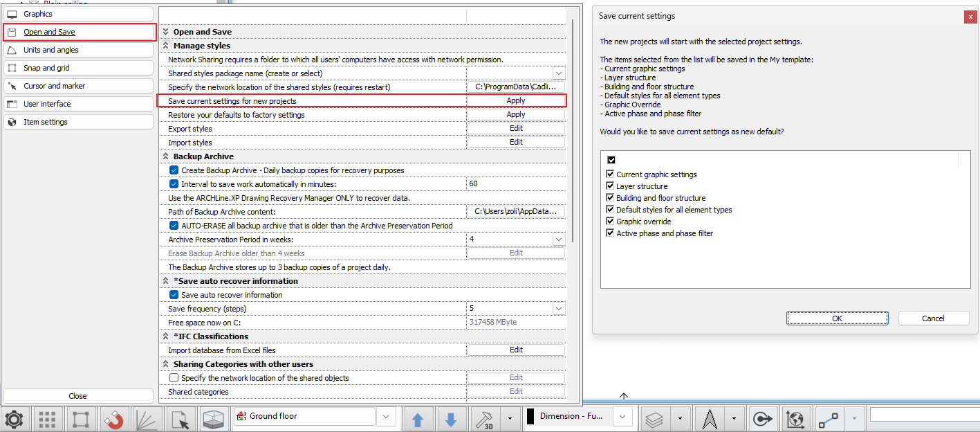Open dropdown arrow next to 3D hammer
The width and height of the screenshot is (980, 432).
(x=510, y=419)
